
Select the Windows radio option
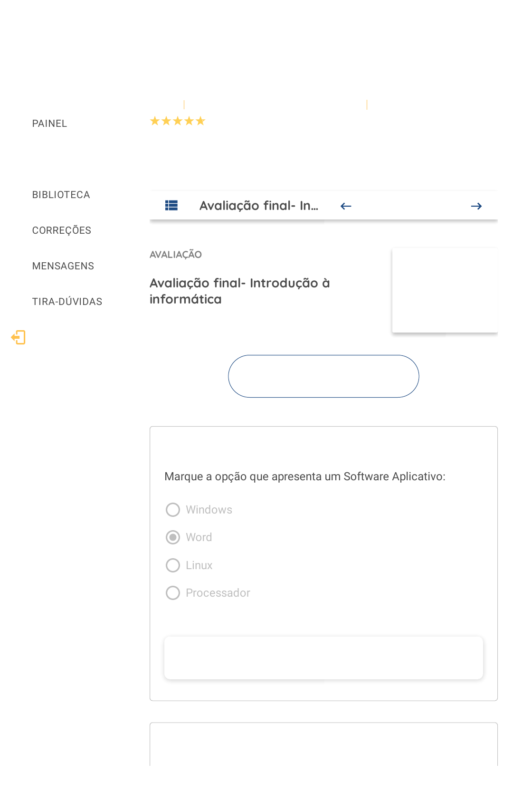tap(173, 510)
